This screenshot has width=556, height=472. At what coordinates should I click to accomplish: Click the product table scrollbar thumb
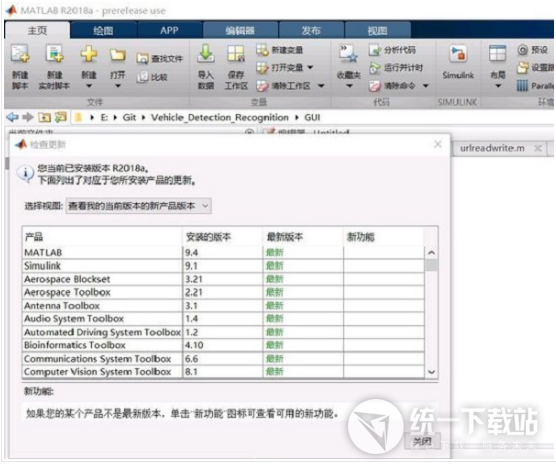(432, 265)
